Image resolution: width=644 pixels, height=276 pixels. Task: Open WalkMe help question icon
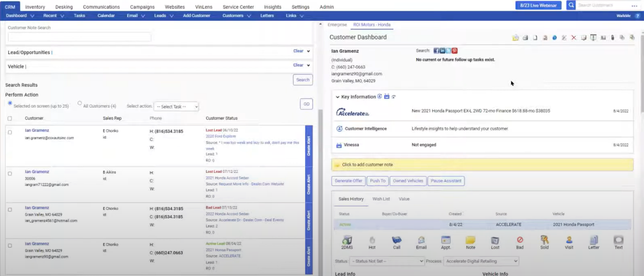(637, 16)
